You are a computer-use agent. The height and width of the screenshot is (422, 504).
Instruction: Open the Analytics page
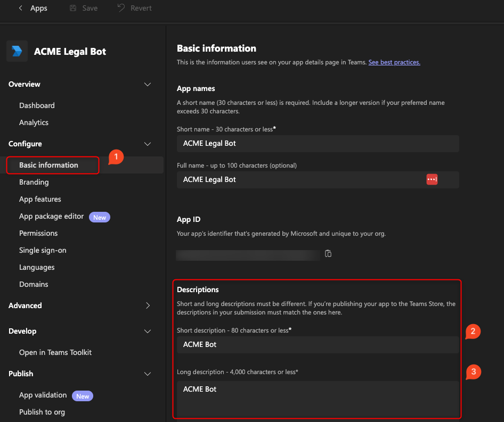tap(34, 122)
